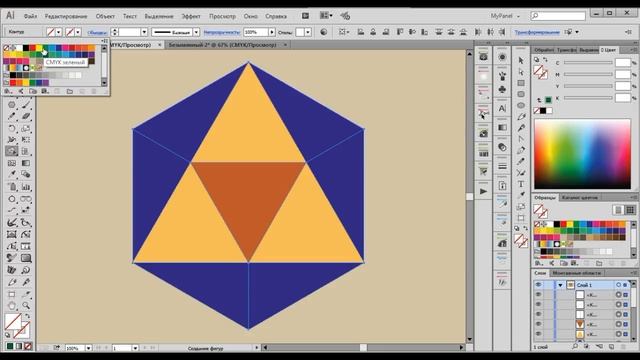Open the Редактирование menu
Viewport: 640px width, 360px height.
point(66,16)
